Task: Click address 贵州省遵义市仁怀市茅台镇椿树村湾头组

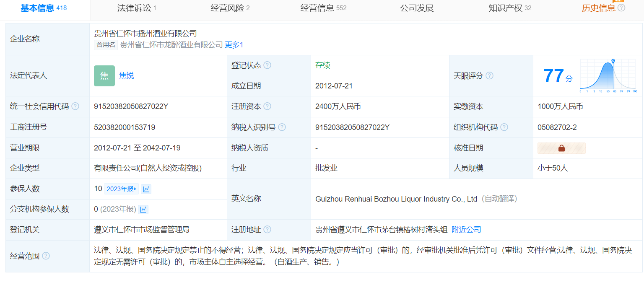Action: tap(382, 230)
